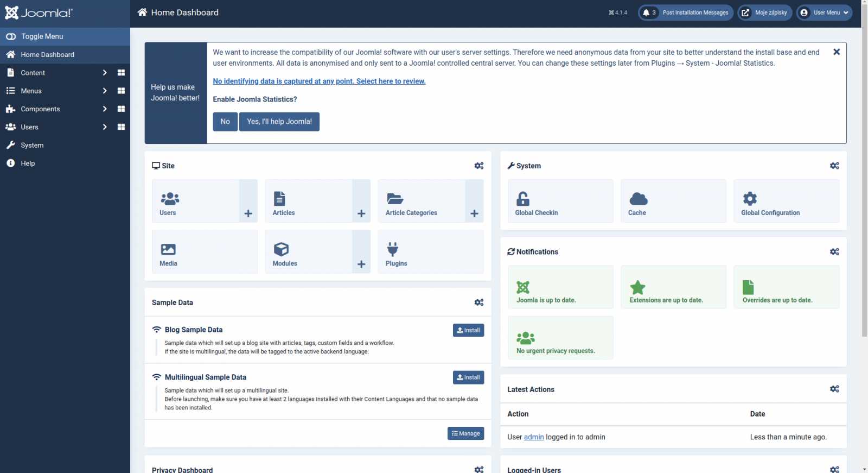The image size is (868, 473).
Task: Add new article category with plus
Action: [474, 213]
